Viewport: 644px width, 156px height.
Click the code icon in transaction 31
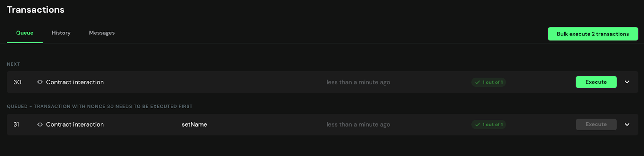tap(40, 125)
